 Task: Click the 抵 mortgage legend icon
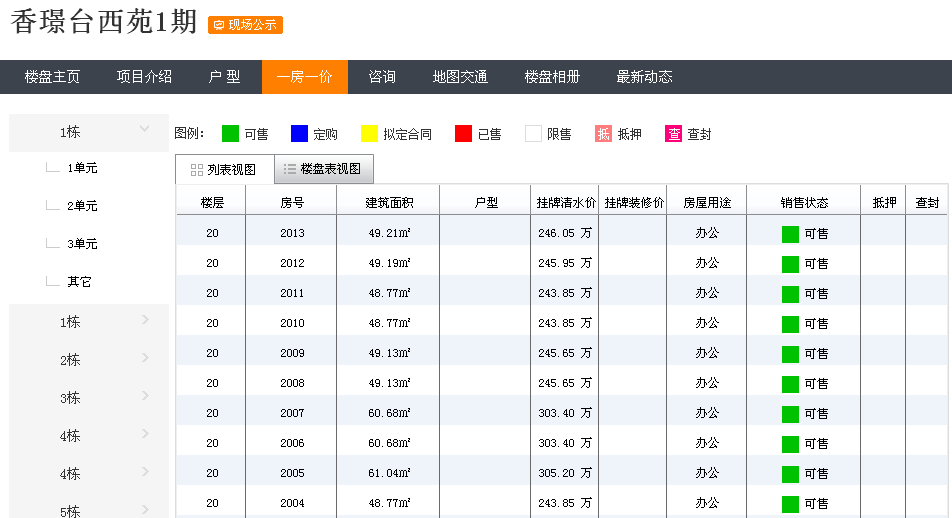tap(603, 134)
